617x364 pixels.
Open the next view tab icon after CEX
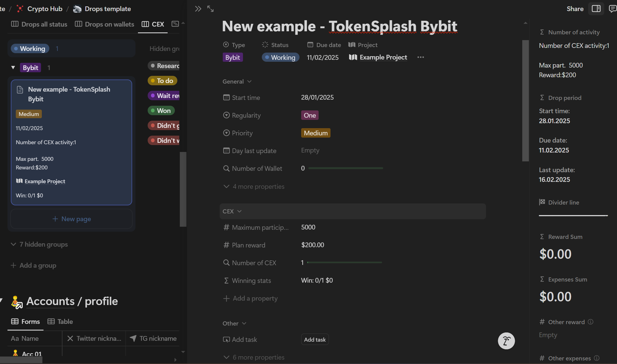click(x=175, y=24)
